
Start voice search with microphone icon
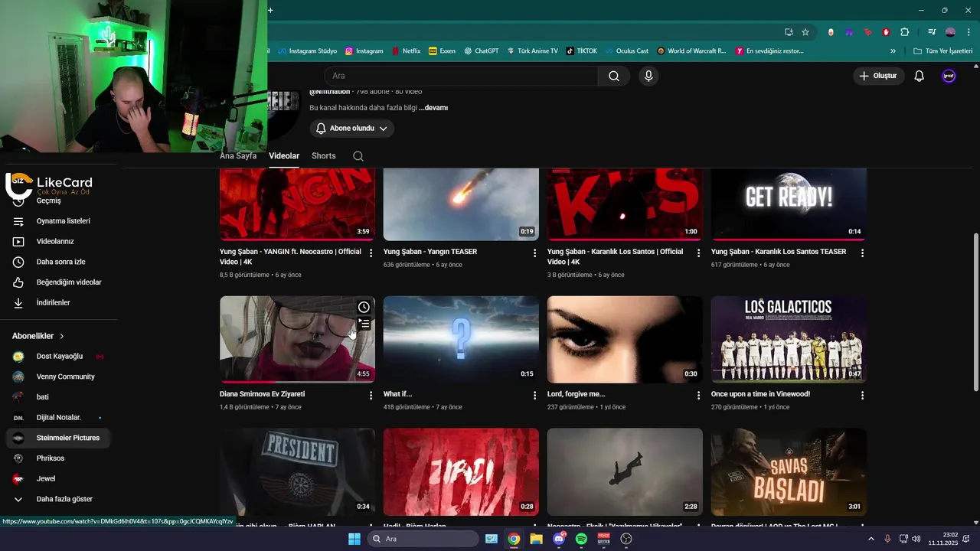(648, 76)
